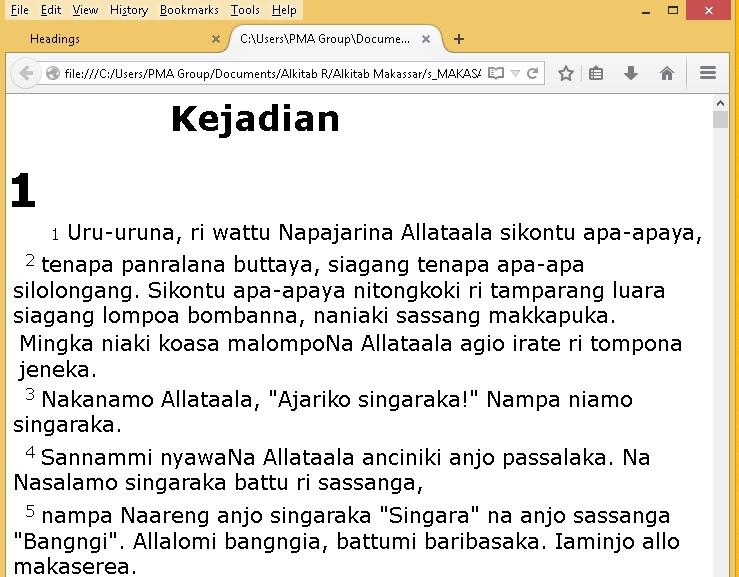Click verse text starting "Uru-uruna"
The image size is (739, 577).
[x=385, y=233]
